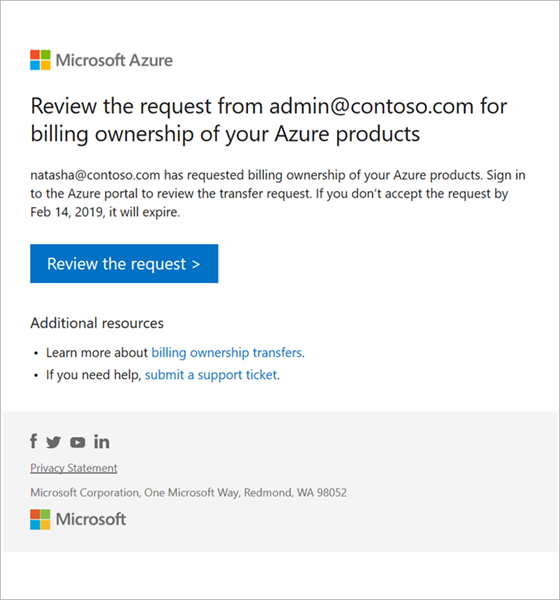This screenshot has width=560, height=600.
Task: Click admin@contoso.com in the heading
Action: pyautogui.click(x=371, y=106)
